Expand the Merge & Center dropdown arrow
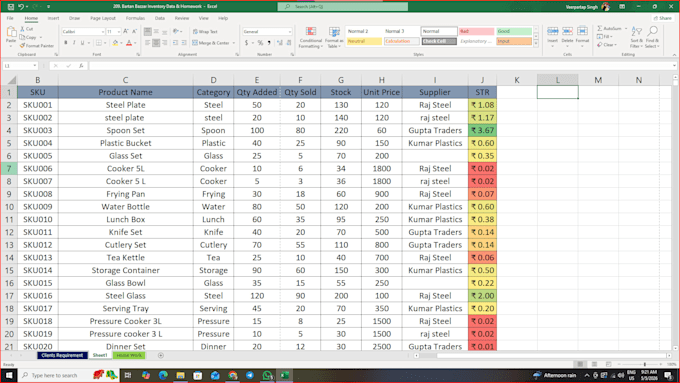The image size is (680, 383). [x=234, y=43]
